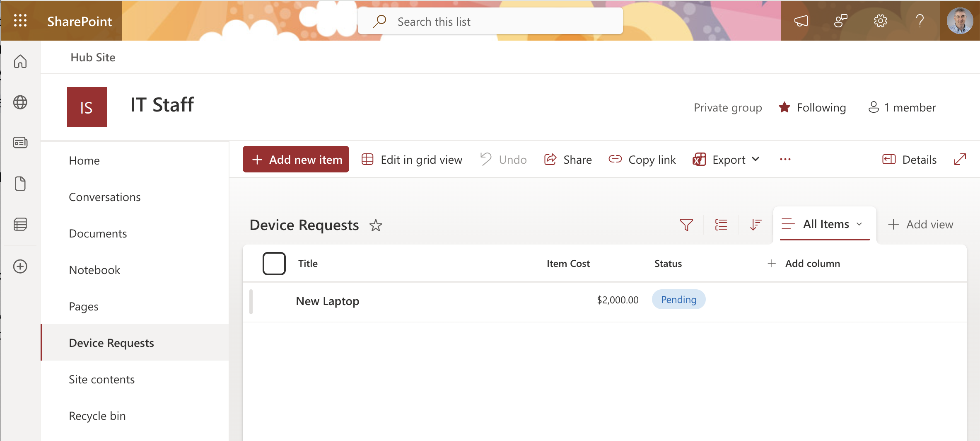The height and width of the screenshot is (441, 980).
Task: Open the user profile picture menu
Action: [960, 21]
